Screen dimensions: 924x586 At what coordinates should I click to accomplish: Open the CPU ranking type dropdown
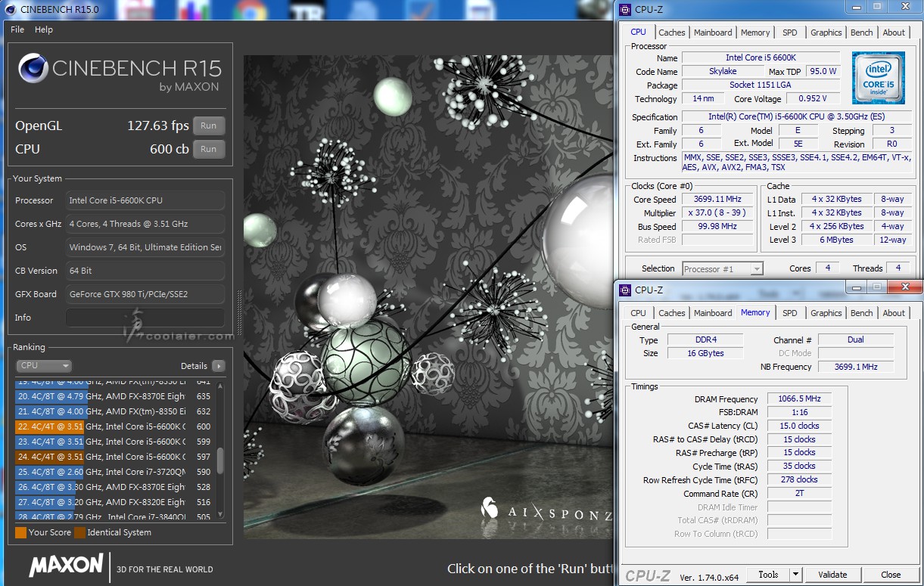coord(44,366)
